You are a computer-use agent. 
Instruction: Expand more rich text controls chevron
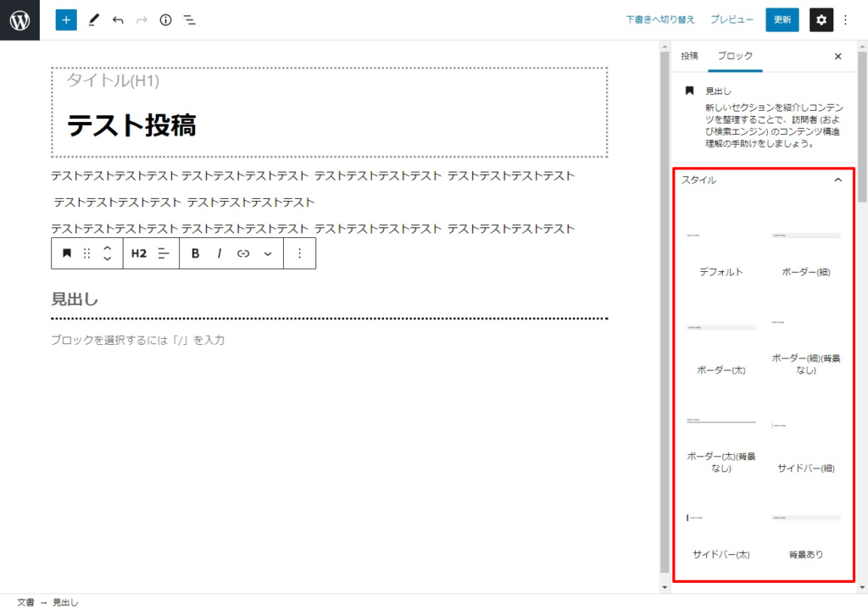268,253
